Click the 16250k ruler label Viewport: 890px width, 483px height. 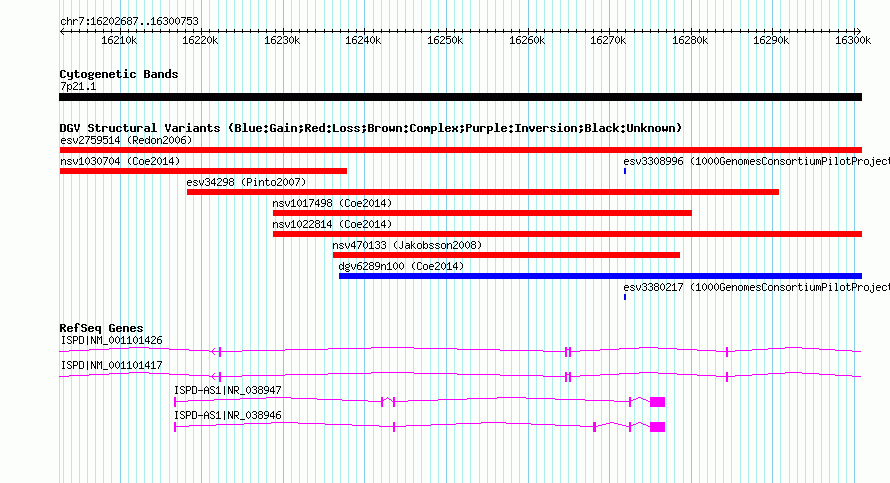pyautogui.click(x=445, y=41)
